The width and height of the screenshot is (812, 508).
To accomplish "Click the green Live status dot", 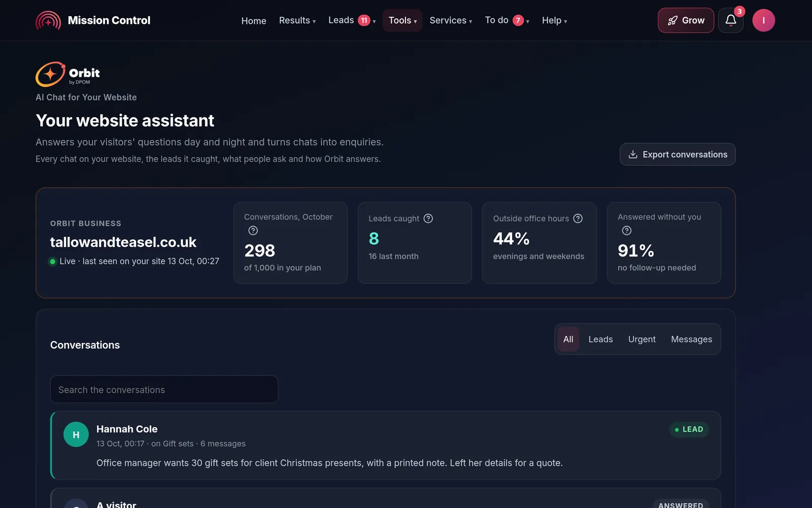I will tap(52, 262).
